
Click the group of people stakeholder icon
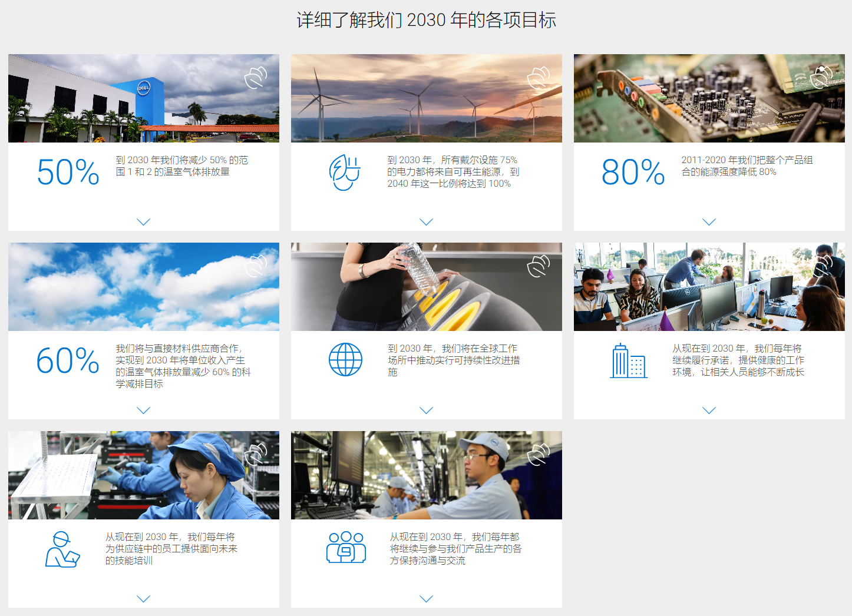(x=346, y=547)
